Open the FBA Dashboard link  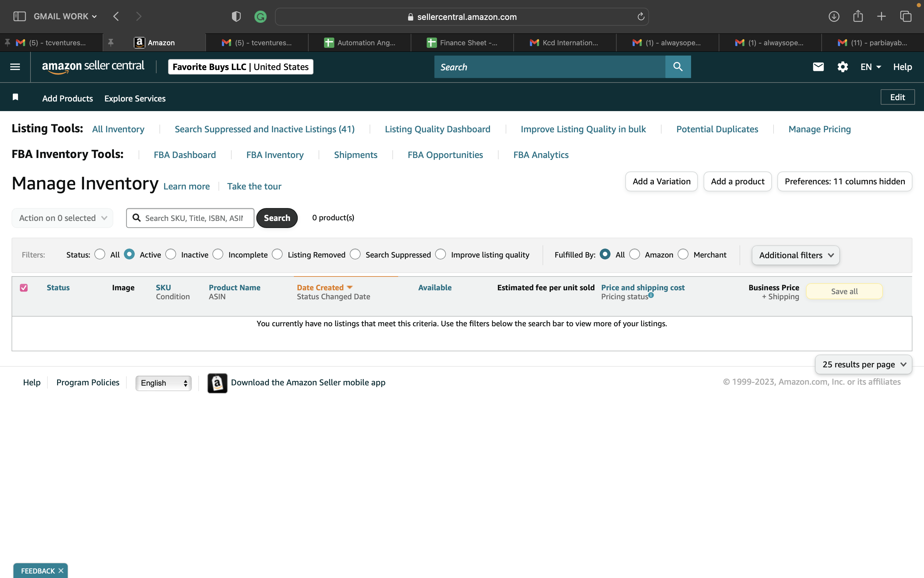185,155
